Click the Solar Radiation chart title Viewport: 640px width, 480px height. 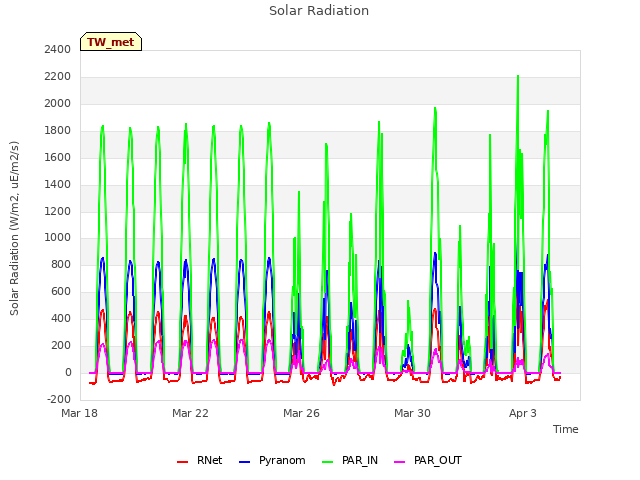click(319, 11)
